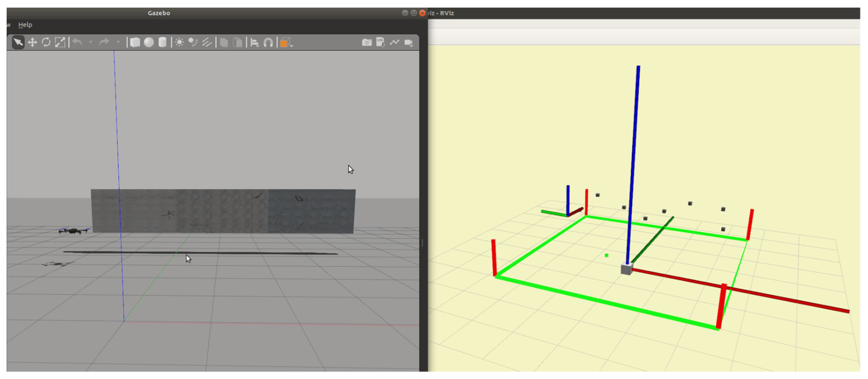
Task: Insert a sphere shape
Action: (x=149, y=42)
